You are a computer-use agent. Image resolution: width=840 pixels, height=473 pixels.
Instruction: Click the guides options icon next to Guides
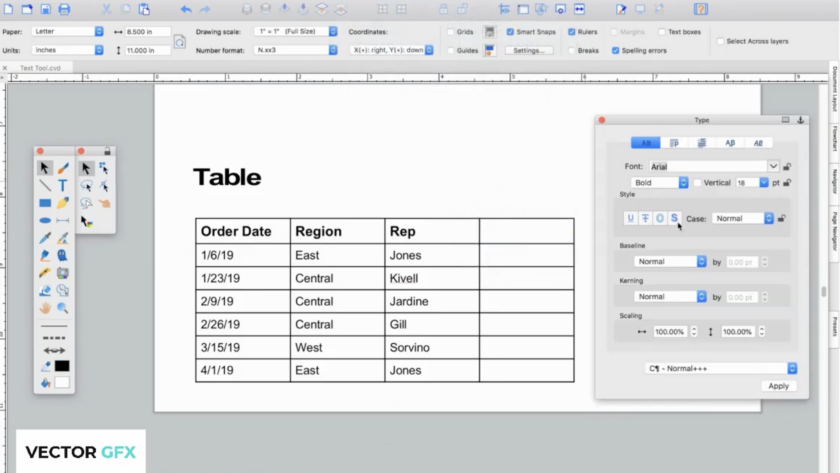tap(490, 50)
